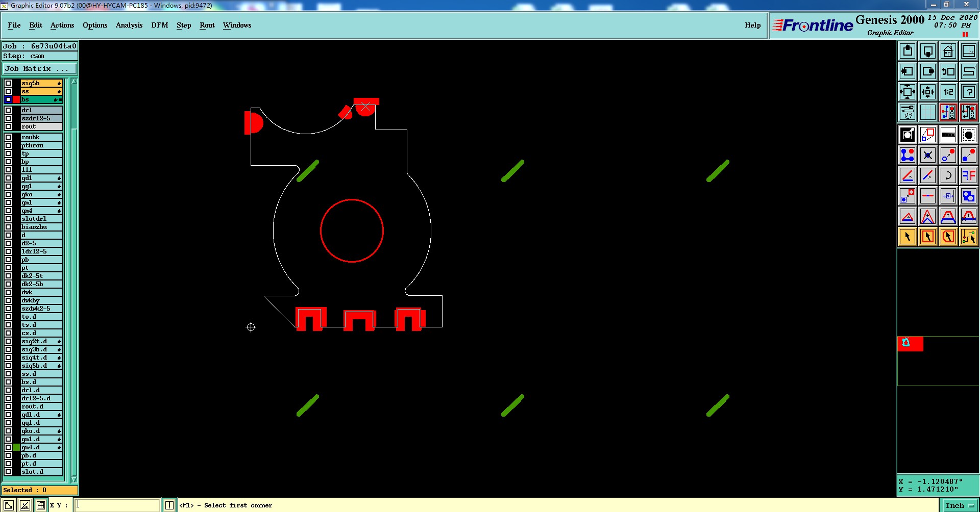Open the DFM menu
Viewport: 980px width, 512px height.
pos(160,25)
